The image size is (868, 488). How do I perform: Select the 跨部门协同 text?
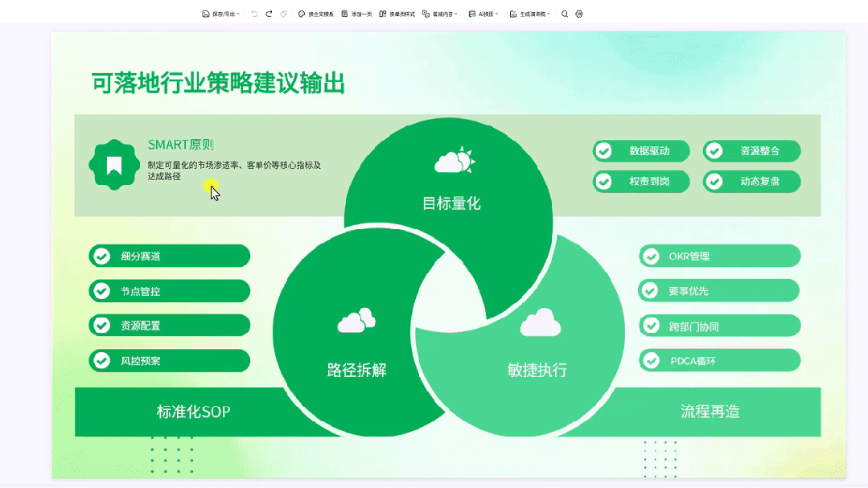(x=694, y=326)
